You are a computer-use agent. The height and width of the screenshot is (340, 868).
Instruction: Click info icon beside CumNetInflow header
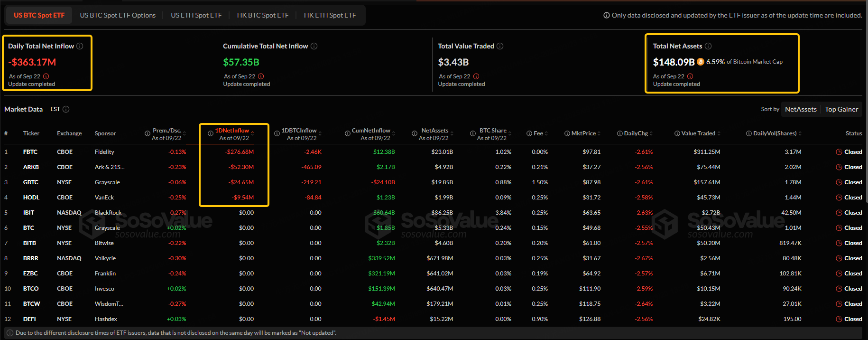coord(348,134)
